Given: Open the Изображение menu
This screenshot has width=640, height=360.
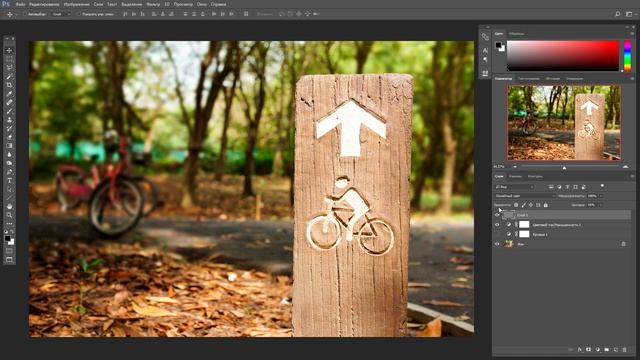Looking at the screenshot, I should [x=76, y=4].
